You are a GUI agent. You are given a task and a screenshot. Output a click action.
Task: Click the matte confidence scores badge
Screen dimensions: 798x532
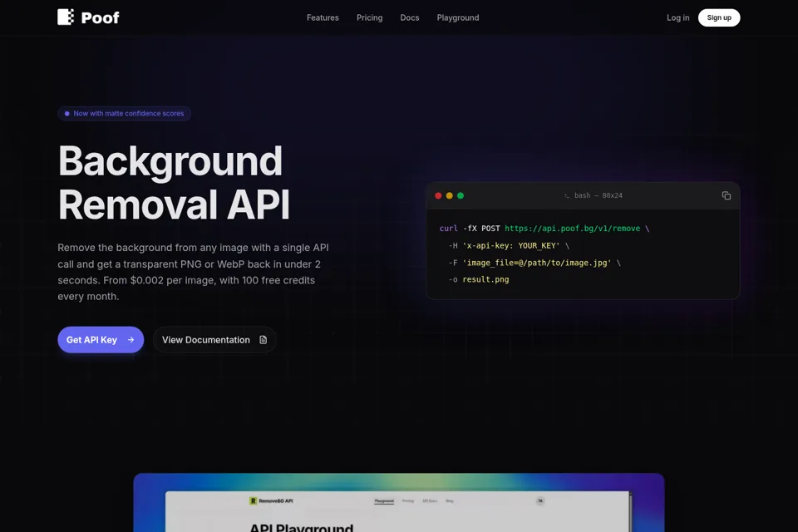[x=124, y=114]
